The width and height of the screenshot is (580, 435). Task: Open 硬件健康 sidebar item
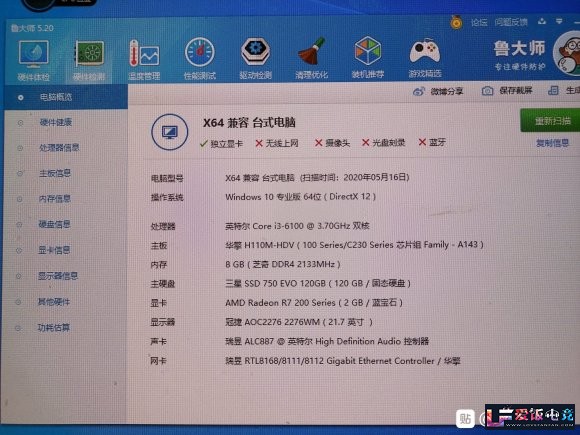pos(55,122)
